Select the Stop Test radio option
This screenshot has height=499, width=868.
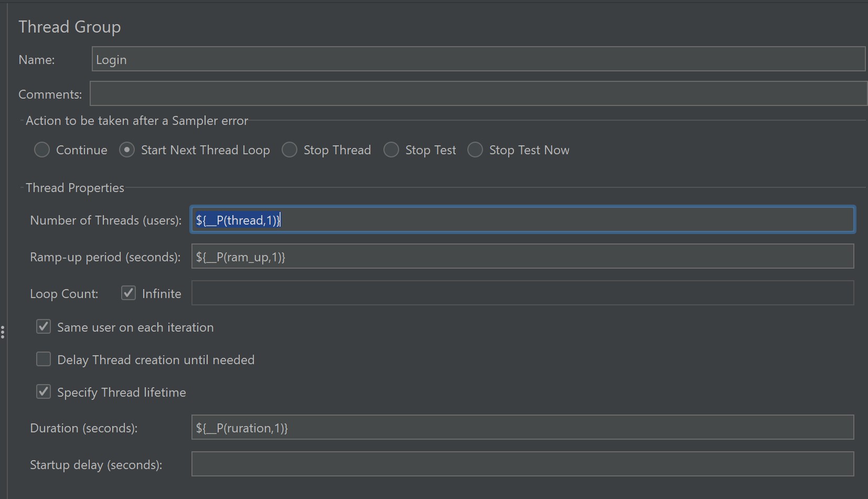click(x=391, y=150)
